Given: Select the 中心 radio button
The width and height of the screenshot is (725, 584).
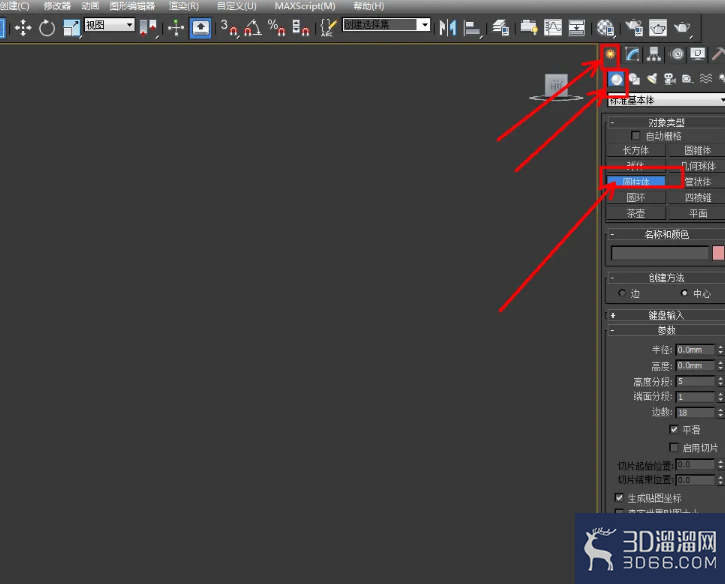Looking at the screenshot, I should (x=684, y=293).
